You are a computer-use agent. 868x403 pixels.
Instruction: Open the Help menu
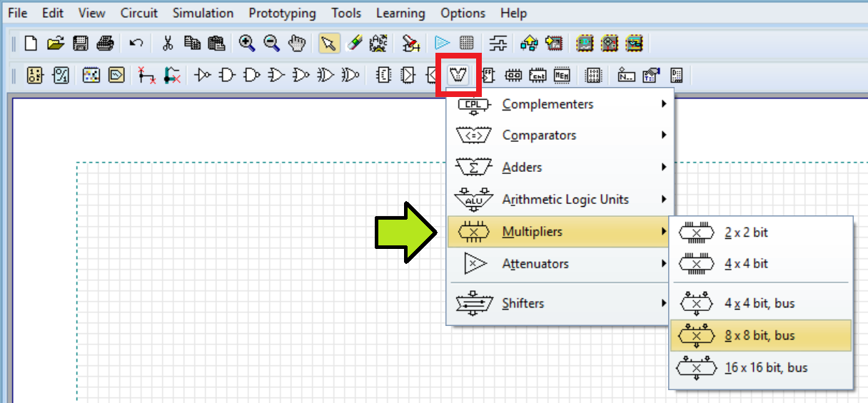[513, 13]
